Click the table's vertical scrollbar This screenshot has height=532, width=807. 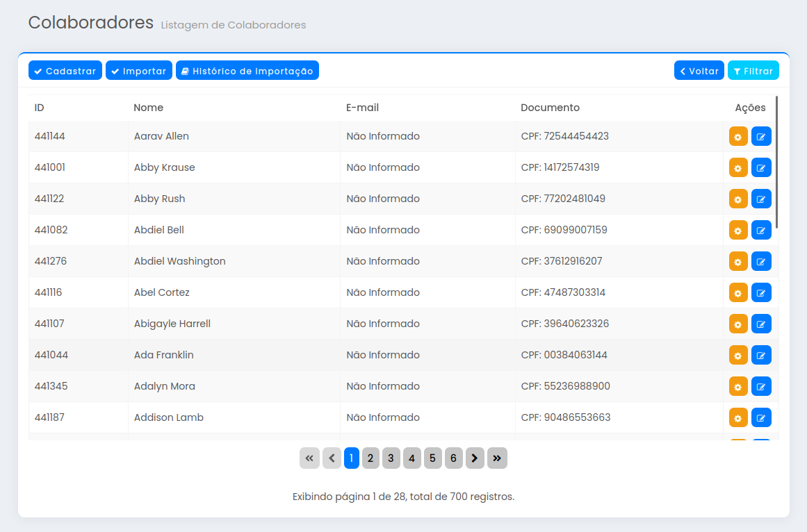click(x=776, y=162)
